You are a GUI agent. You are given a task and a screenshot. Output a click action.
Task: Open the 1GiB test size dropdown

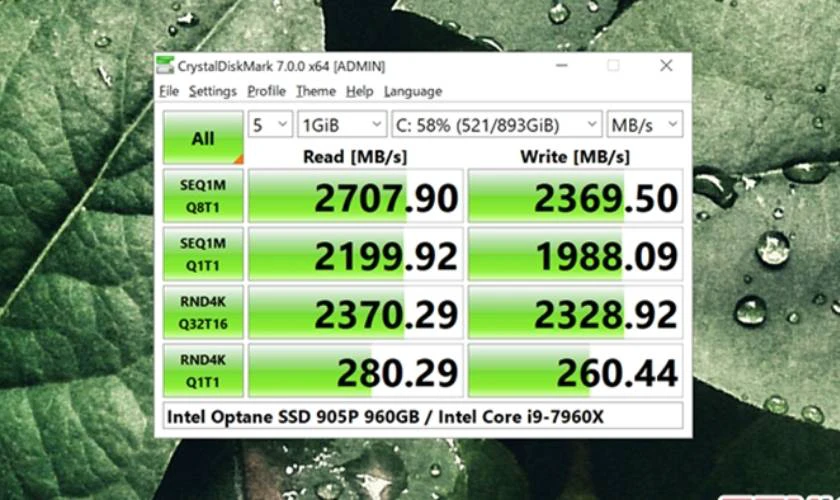pyautogui.click(x=342, y=124)
